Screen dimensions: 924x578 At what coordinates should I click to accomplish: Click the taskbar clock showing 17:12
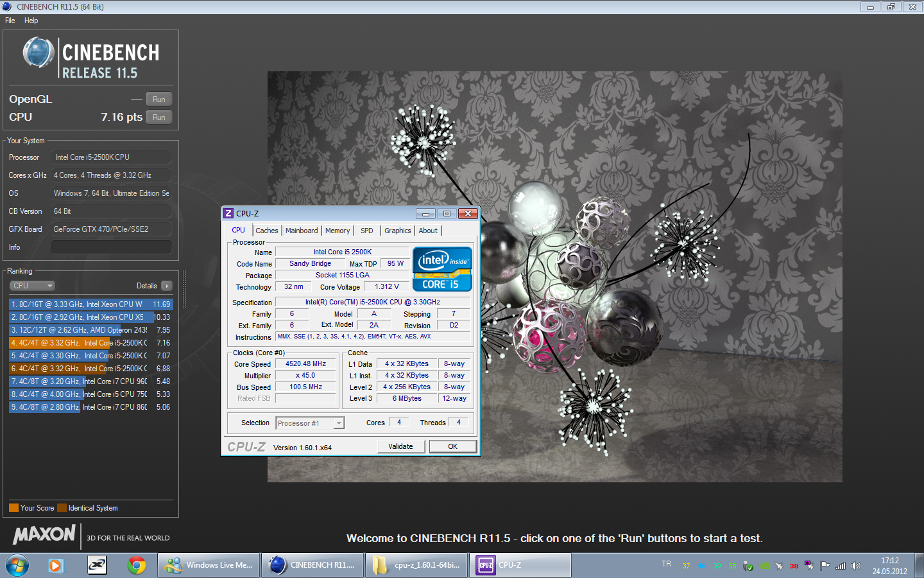889,561
